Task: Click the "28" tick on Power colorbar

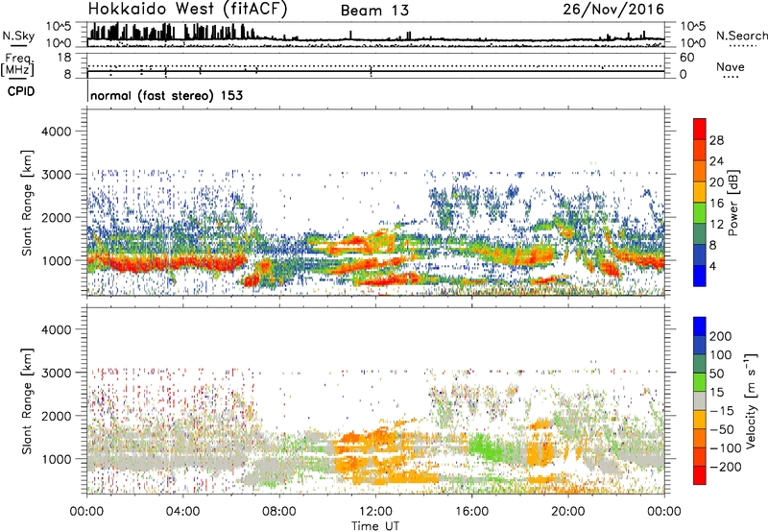Action: pyautogui.click(x=716, y=140)
